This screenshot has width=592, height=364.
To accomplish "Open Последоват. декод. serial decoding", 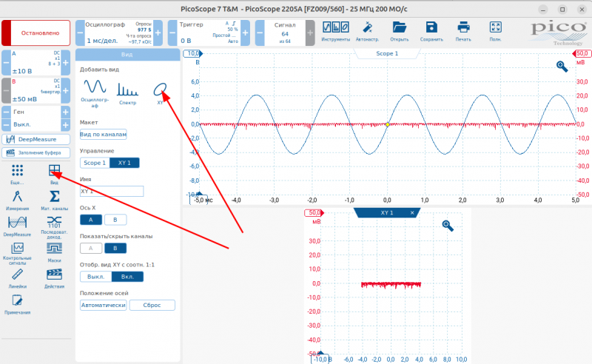I will tap(54, 227).
